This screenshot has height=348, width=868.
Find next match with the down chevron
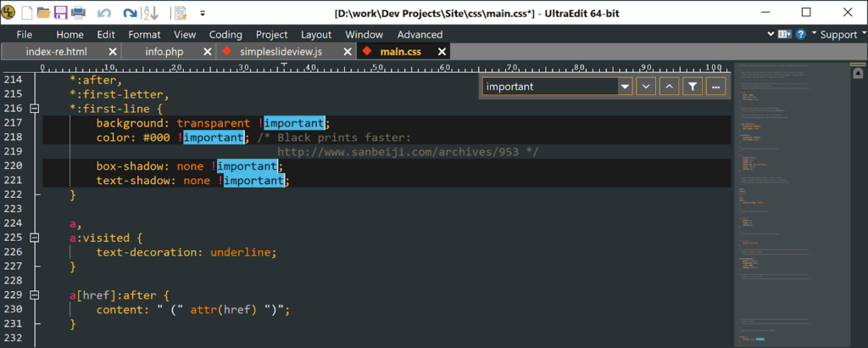646,87
